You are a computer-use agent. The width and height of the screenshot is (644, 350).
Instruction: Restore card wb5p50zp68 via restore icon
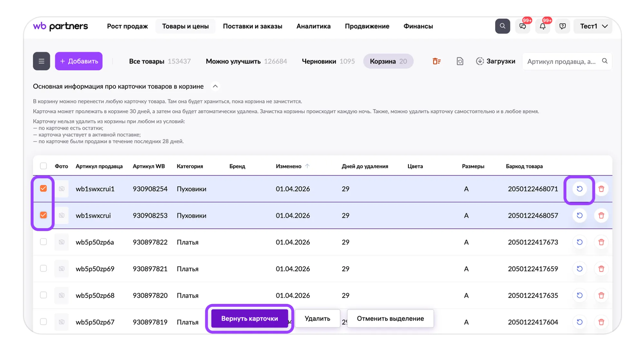579,295
